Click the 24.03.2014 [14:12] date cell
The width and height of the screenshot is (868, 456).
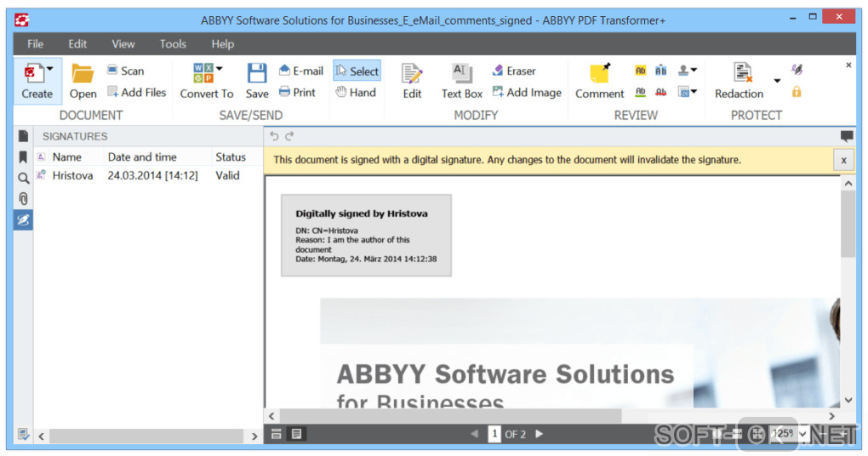click(153, 175)
